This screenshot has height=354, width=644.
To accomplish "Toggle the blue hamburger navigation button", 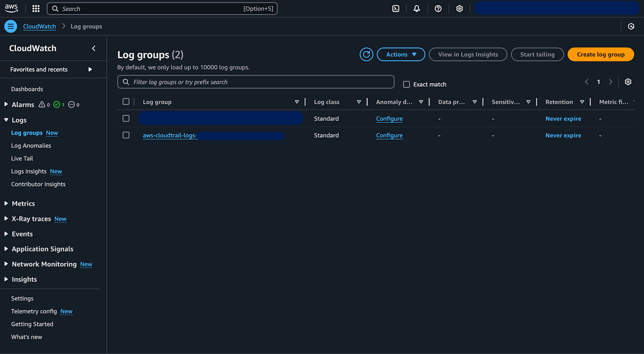I will [x=11, y=26].
